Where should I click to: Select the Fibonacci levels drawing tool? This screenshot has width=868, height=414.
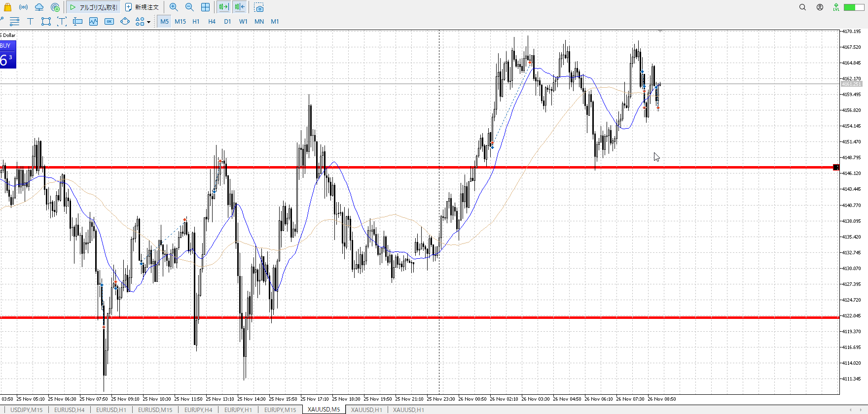tap(14, 21)
